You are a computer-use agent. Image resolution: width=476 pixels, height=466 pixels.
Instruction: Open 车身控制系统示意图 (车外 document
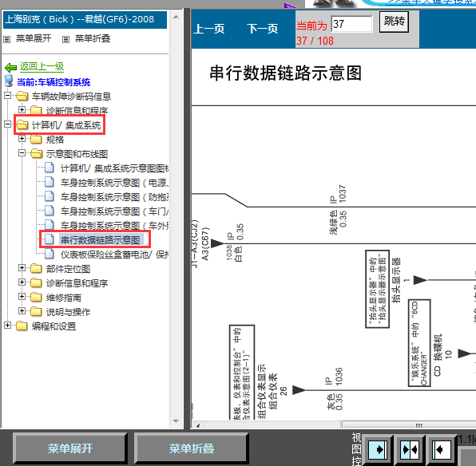[x=115, y=225]
